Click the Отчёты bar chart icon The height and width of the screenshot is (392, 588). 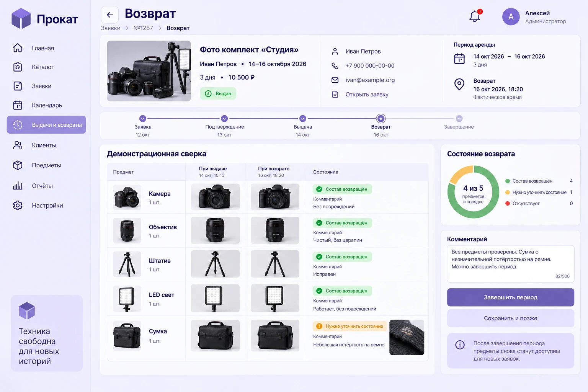tap(18, 186)
